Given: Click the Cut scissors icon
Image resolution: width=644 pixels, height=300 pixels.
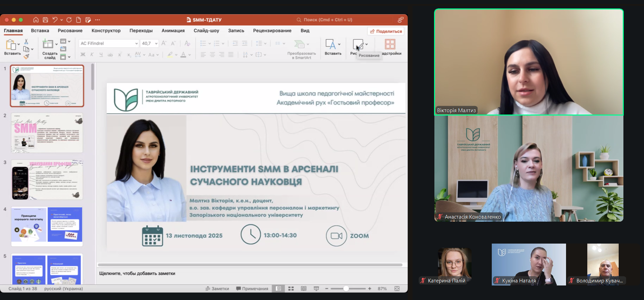Looking at the screenshot, I should (26, 42).
